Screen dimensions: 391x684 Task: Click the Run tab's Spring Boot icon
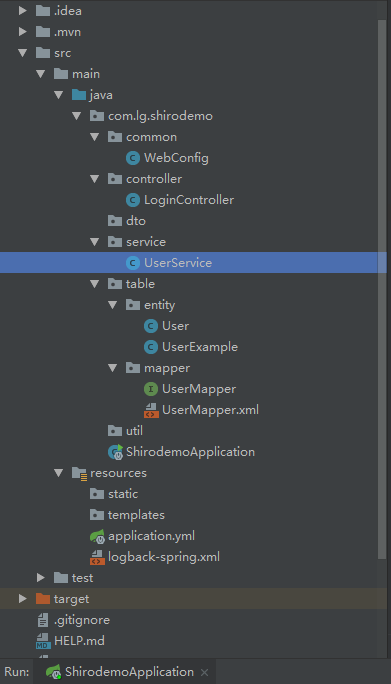click(x=54, y=672)
